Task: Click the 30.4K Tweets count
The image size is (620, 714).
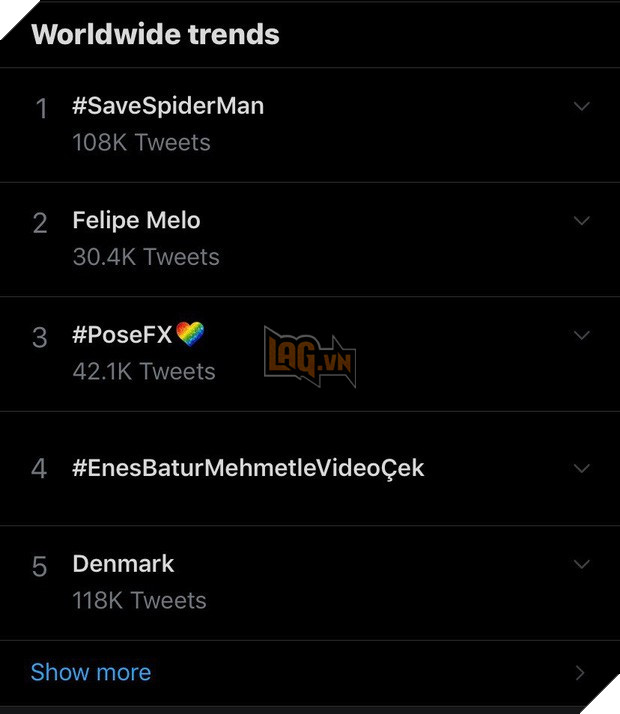Action: pos(146,257)
